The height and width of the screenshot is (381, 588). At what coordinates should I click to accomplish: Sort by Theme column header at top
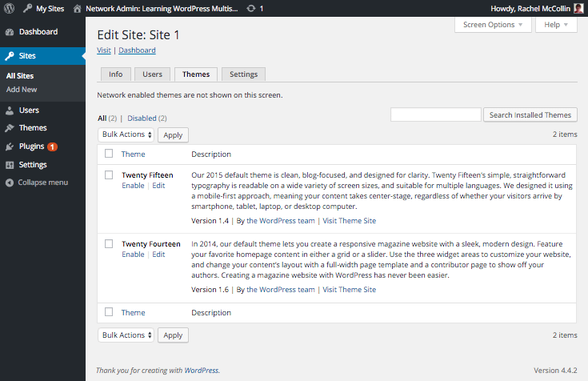click(133, 154)
